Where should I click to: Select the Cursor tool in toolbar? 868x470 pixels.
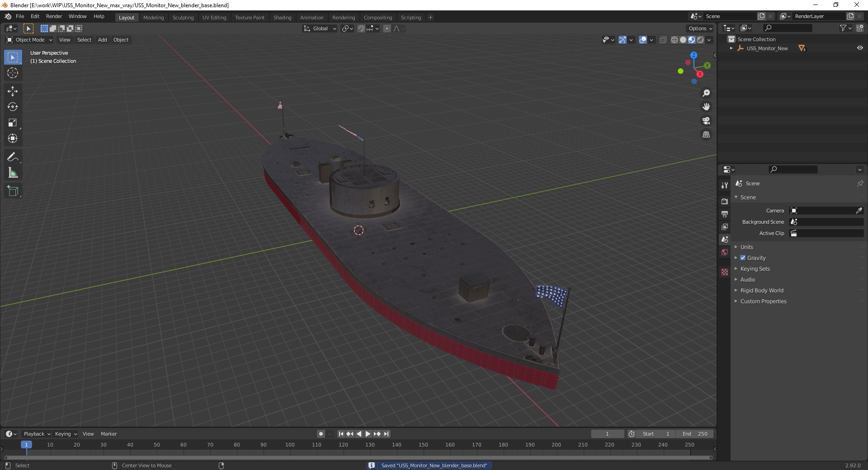tap(13, 73)
